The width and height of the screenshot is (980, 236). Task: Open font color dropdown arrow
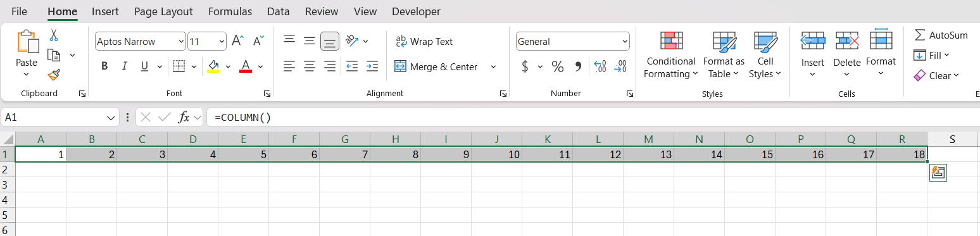click(x=260, y=66)
